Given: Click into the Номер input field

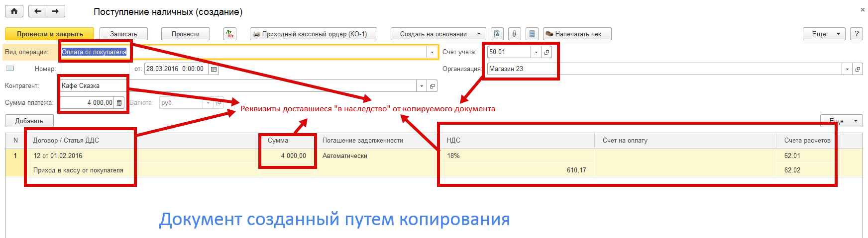Looking at the screenshot, I should coord(94,69).
